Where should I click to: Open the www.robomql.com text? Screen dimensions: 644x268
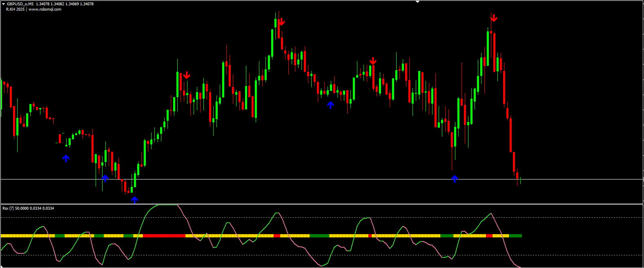[45, 9]
